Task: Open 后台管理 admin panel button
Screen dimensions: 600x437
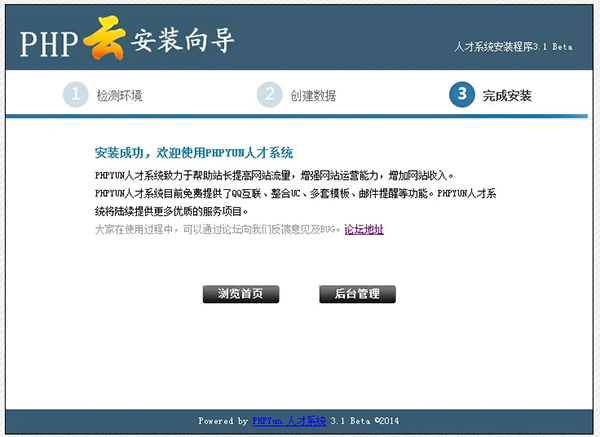Action: [x=357, y=294]
